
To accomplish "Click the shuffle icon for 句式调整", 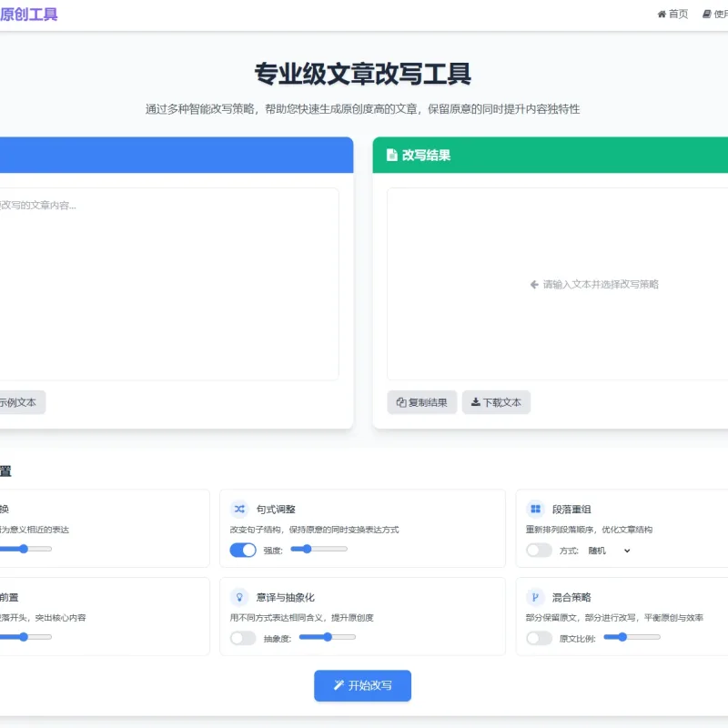I will tap(239, 509).
